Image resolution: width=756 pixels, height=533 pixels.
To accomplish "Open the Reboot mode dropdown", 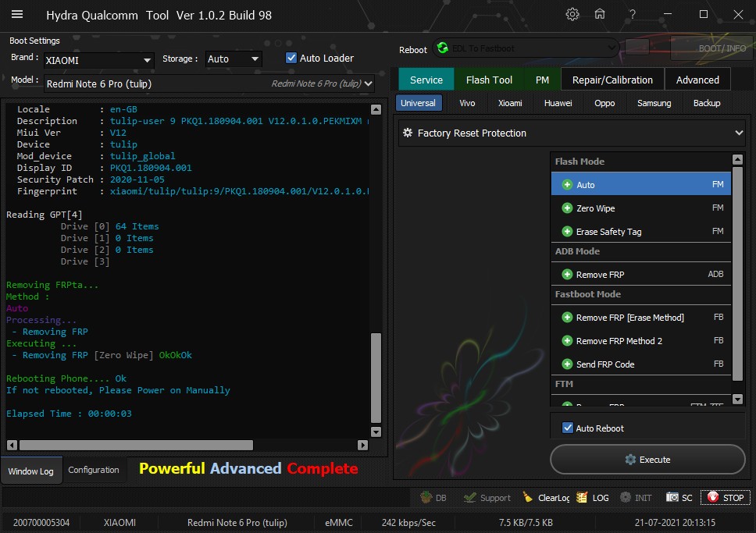I will click(526, 48).
